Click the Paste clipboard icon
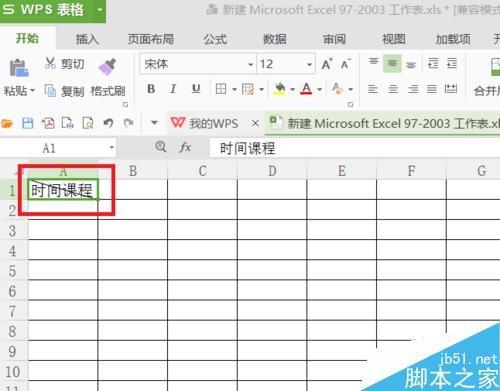This screenshot has width=500, height=391. [19, 67]
